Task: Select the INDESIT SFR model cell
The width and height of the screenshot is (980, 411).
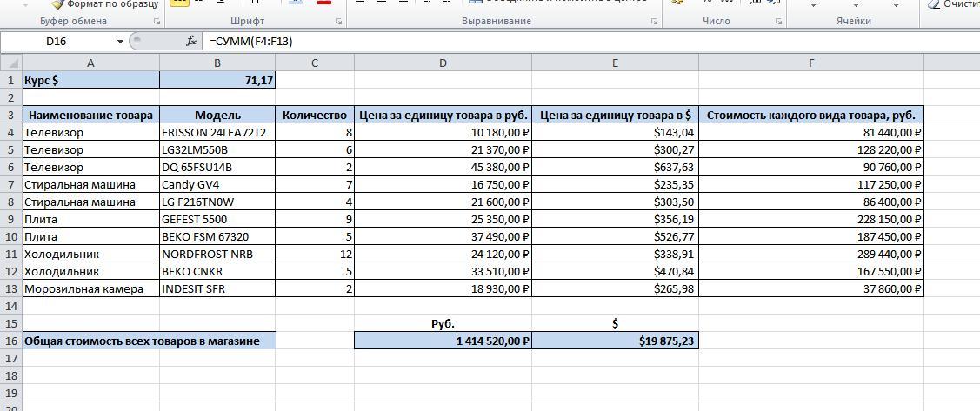Action: coord(217,288)
